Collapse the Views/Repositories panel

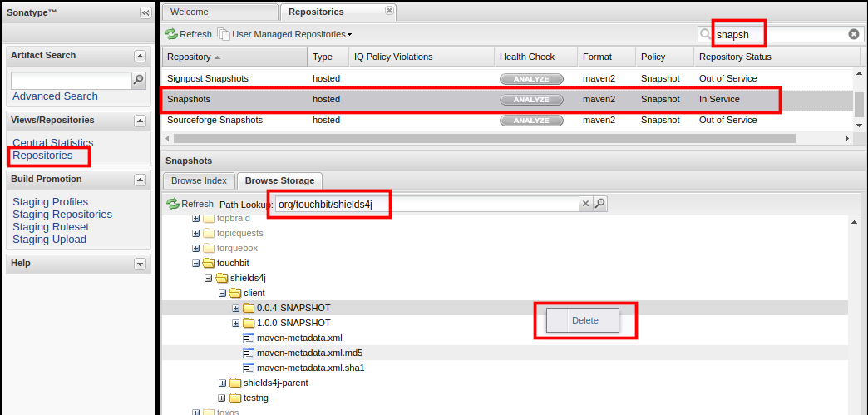coord(140,121)
